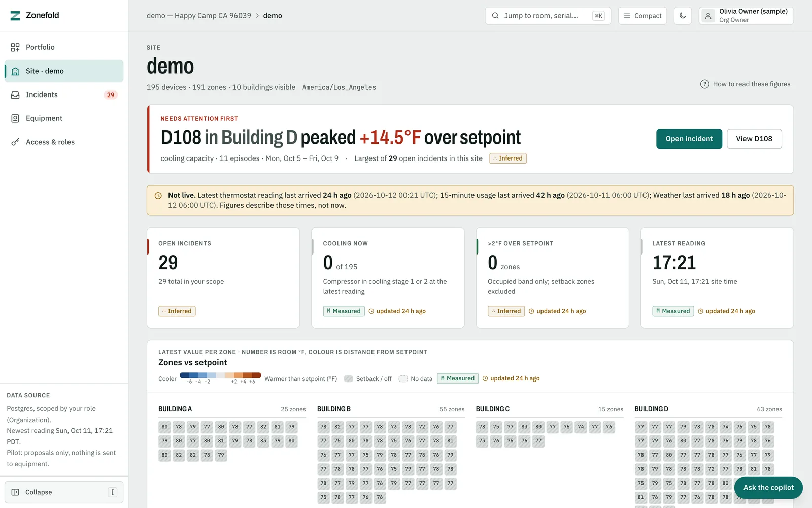Toggle Compact density view
Image resolution: width=812 pixels, height=508 pixels.
tap(642, 16)
